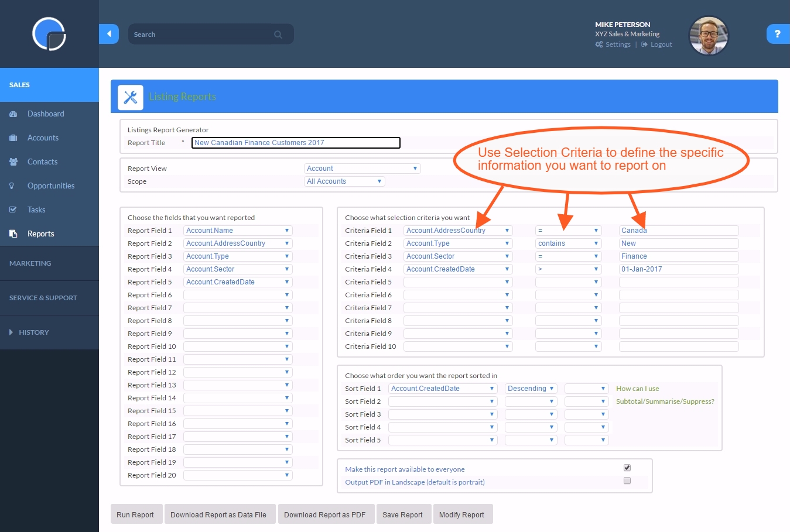Image resolution: width=790 pixels, height=532 pixels.
Task: Click the Run Report button
Action: [135, 515]
